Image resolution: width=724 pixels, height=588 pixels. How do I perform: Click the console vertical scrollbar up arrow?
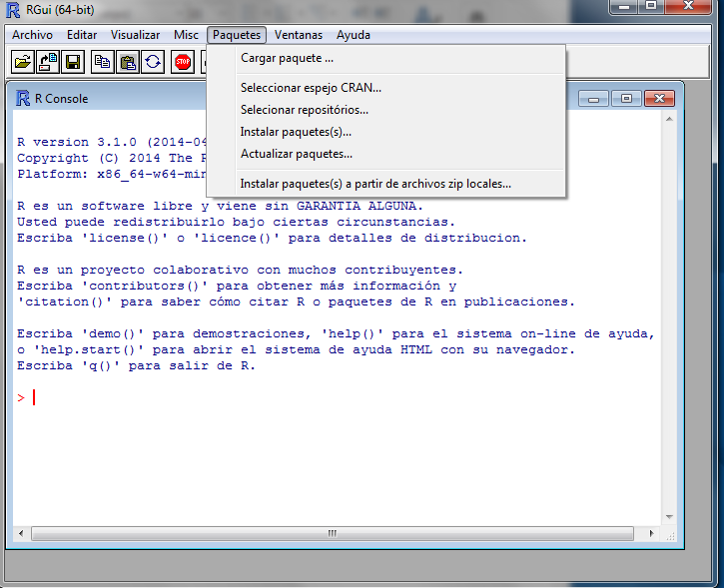(669, 119)
